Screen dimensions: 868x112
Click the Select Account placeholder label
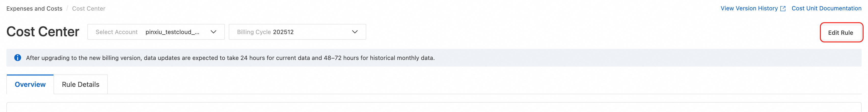coord(117,32)
